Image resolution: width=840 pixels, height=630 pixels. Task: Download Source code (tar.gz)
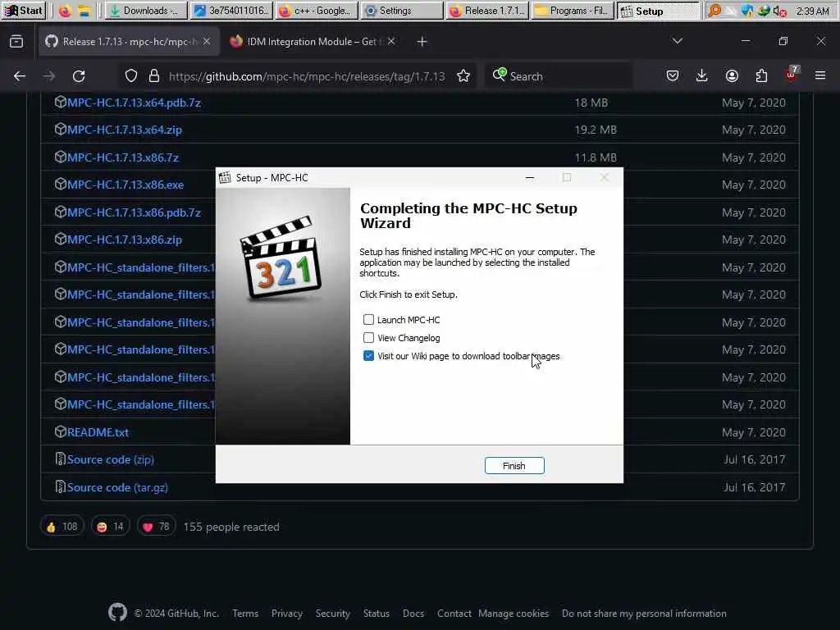coord(117,487)
